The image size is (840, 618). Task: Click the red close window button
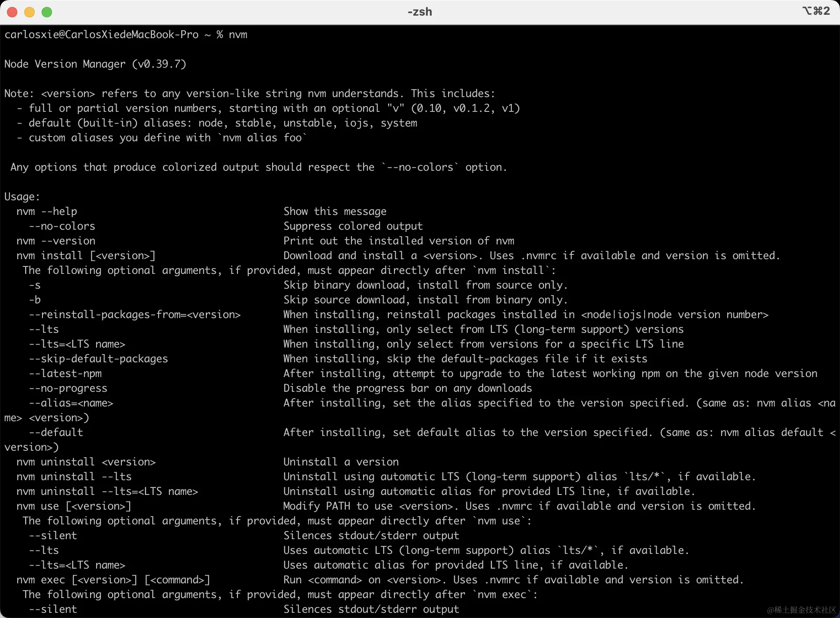[12, 12]
